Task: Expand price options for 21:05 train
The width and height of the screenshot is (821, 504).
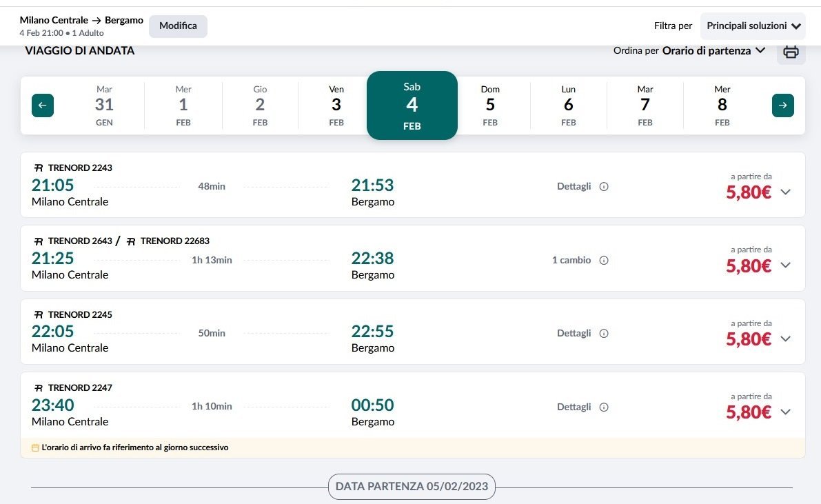Action: (x=785, y=192)
